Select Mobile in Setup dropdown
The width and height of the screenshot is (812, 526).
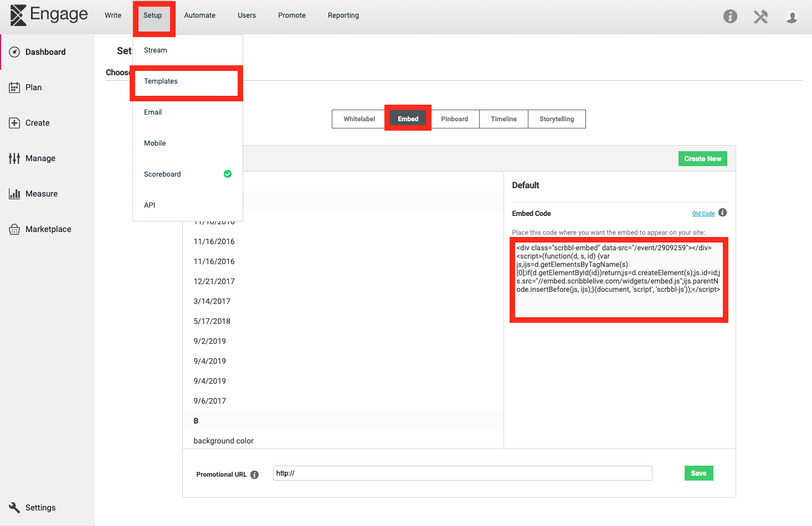(x=188, y=143)
